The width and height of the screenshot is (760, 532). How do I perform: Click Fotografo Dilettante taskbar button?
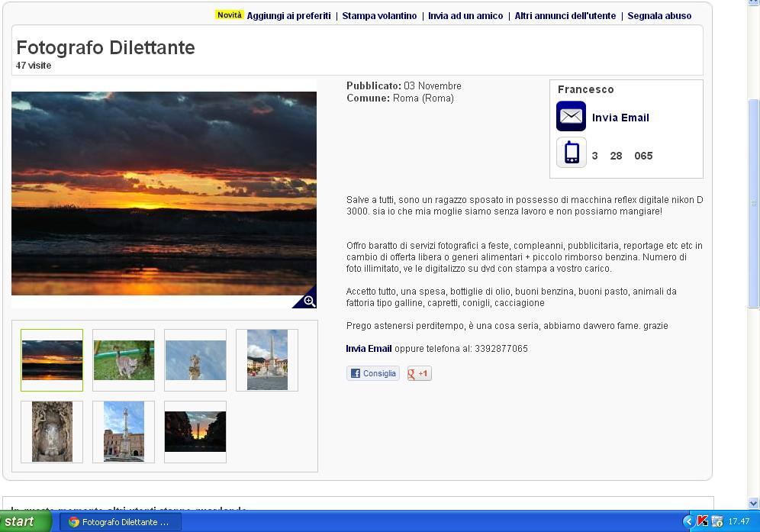(121, 522)
